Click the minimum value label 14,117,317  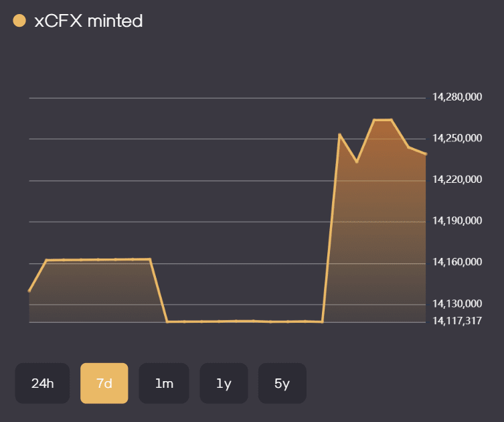456,321
